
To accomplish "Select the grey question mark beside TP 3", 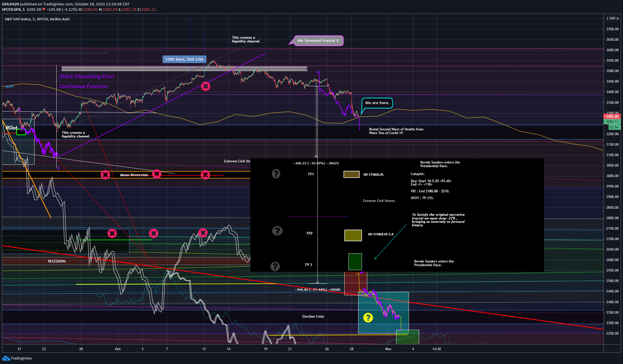I will click(x=275, y=266).
